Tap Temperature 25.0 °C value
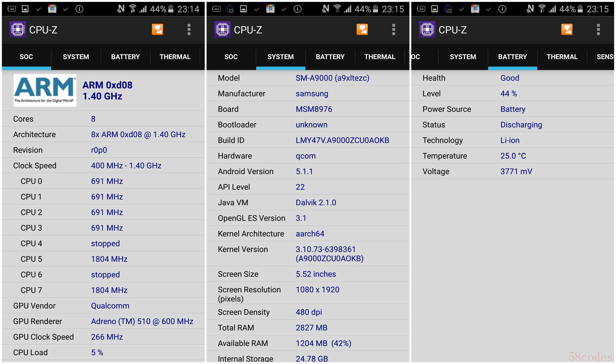The height and width of the screenshot is (364, 616). pos(513,156)
